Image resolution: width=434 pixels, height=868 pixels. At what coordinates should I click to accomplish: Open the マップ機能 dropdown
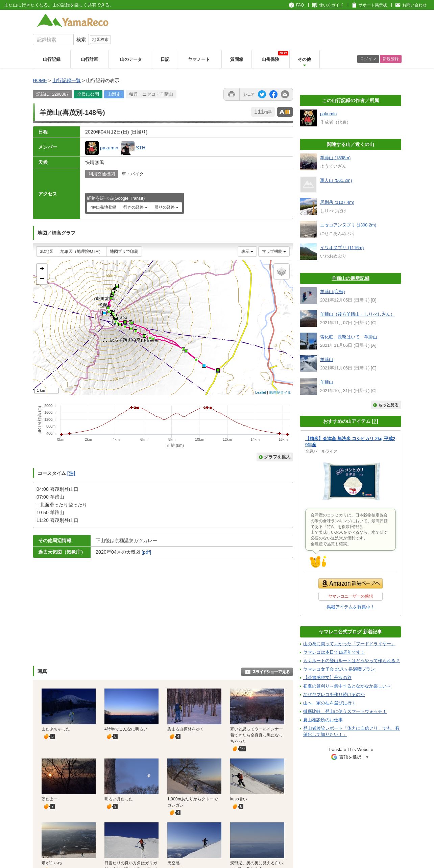coord(274,251)
